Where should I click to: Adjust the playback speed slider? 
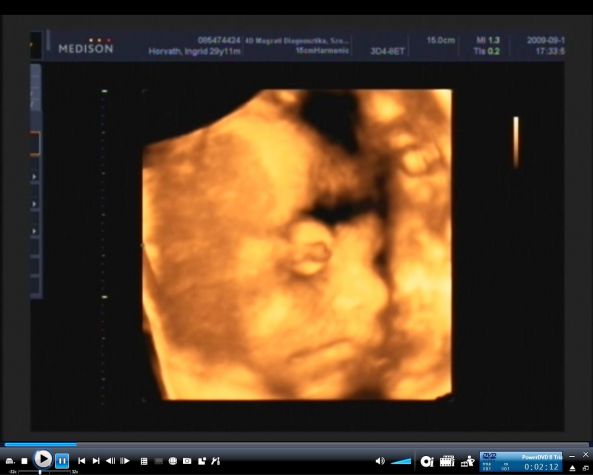(44, 472)
